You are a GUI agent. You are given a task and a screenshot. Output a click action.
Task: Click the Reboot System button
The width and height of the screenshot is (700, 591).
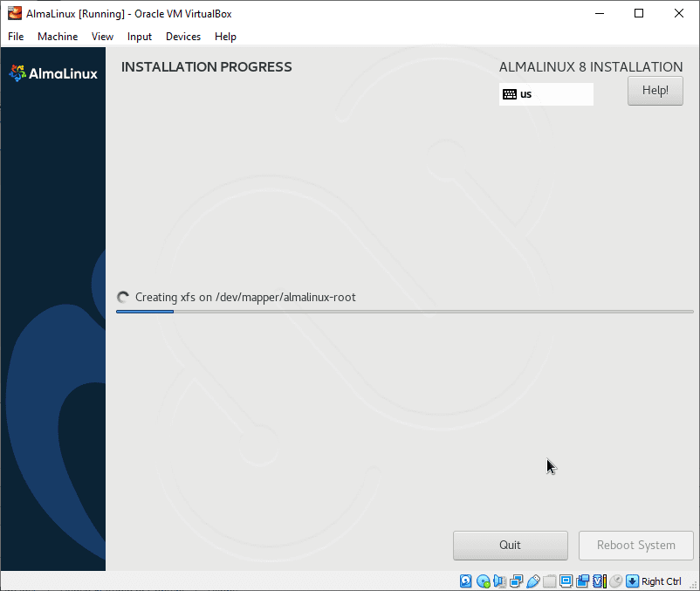click(x=635, y=546)
